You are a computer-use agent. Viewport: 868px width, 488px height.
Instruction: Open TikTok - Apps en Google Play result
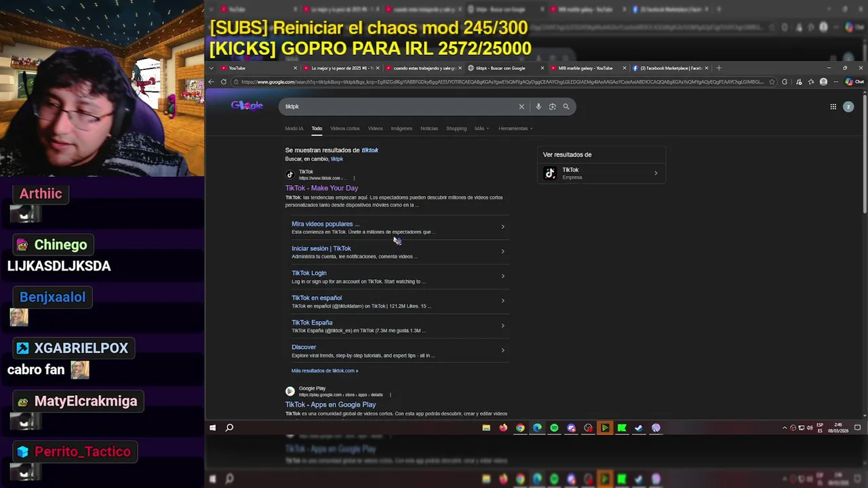[x=330, y=405]
